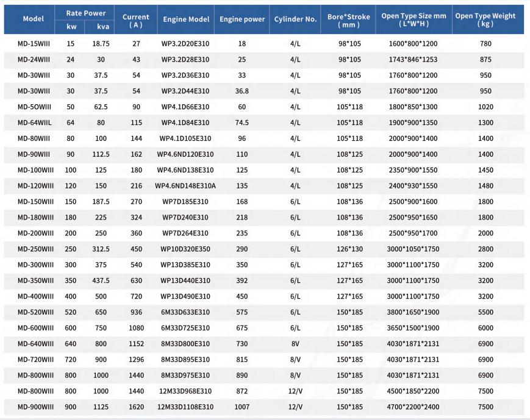Select the Model column header
This screenshot has height=420, width=530.
33,19
